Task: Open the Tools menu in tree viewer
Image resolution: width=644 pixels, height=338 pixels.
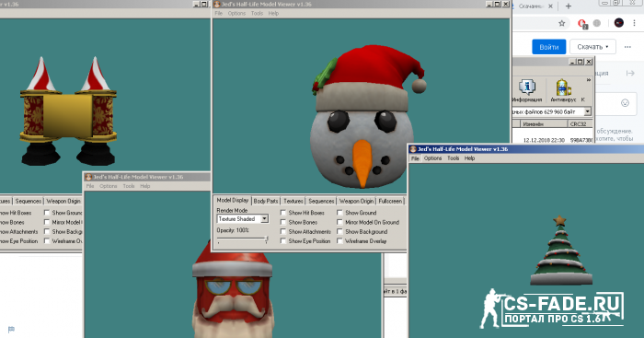Action: [x=453, y=158]
